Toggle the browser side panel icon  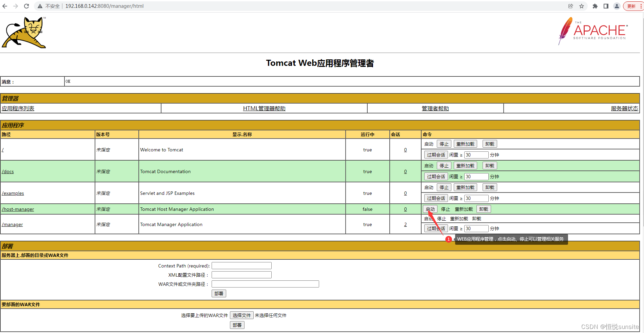click(606, 6)
